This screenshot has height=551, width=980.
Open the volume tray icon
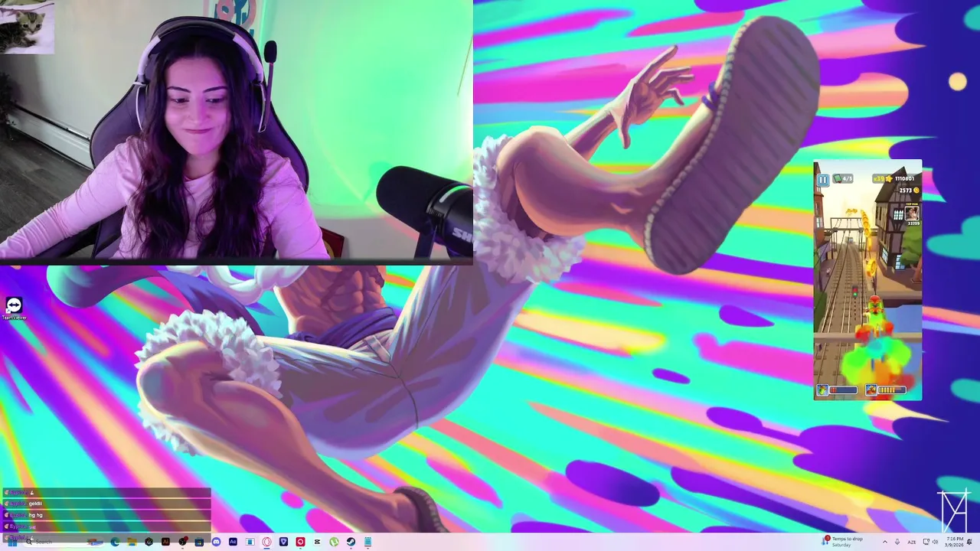point(935,542)
